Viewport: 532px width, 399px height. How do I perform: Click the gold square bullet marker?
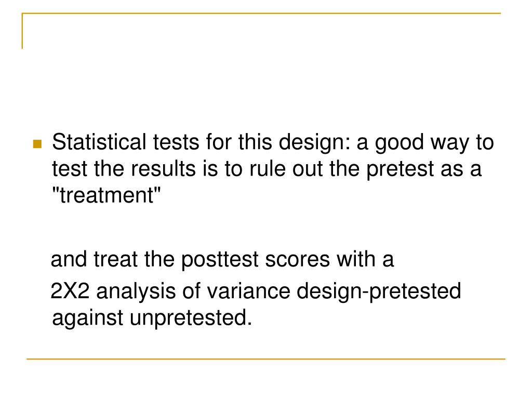[37, 144]
